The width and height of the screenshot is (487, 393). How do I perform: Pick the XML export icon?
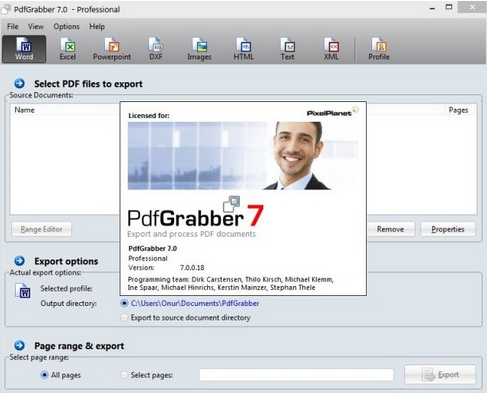tap(331, 49)
